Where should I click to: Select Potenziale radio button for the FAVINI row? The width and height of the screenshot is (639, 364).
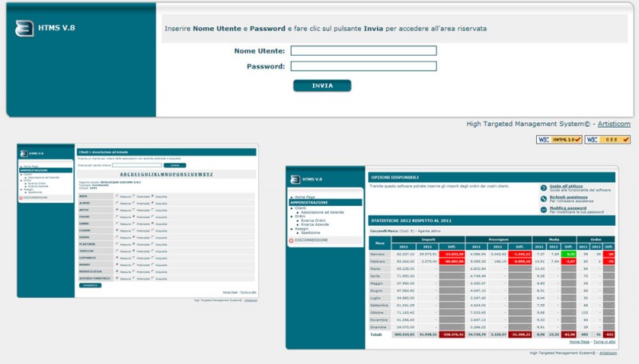pyautogui.click(x=135, y=216)
